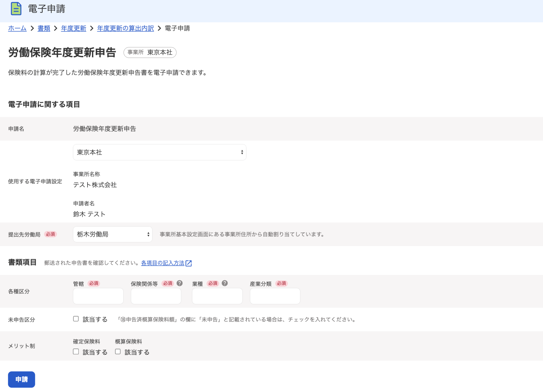Click 必須 badge next to 提出先労働局
Viewport: 543px width, 392px height.
50,234
